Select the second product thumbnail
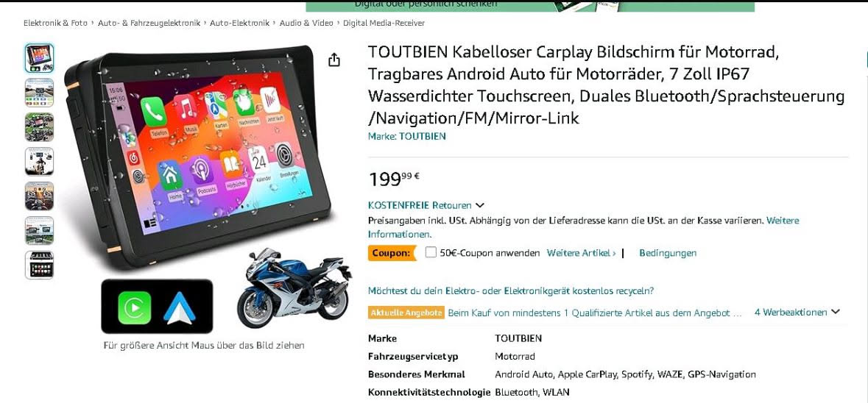 (x=39, y=93)
